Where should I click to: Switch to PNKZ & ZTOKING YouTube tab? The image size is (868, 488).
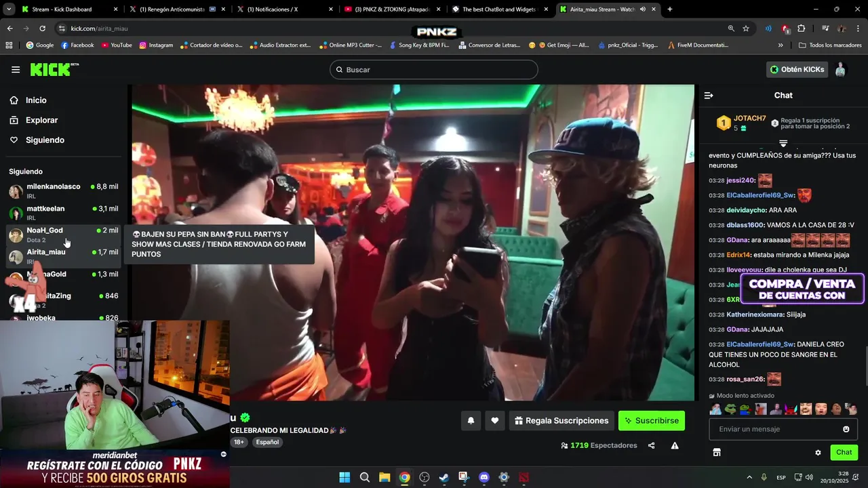(x=391, y=9)
